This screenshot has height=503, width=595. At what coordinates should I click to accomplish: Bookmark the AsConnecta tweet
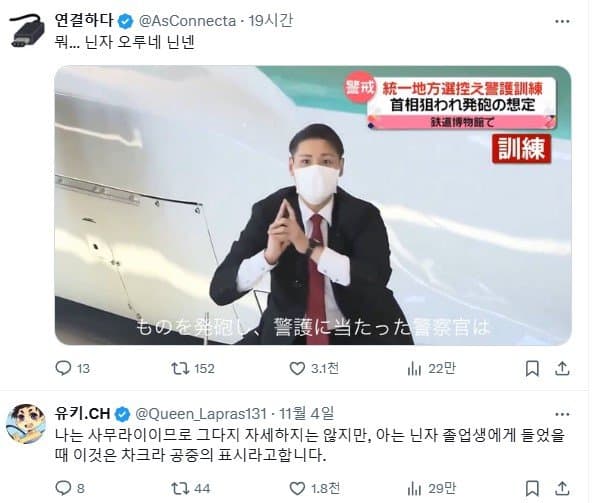pos(532,368)
